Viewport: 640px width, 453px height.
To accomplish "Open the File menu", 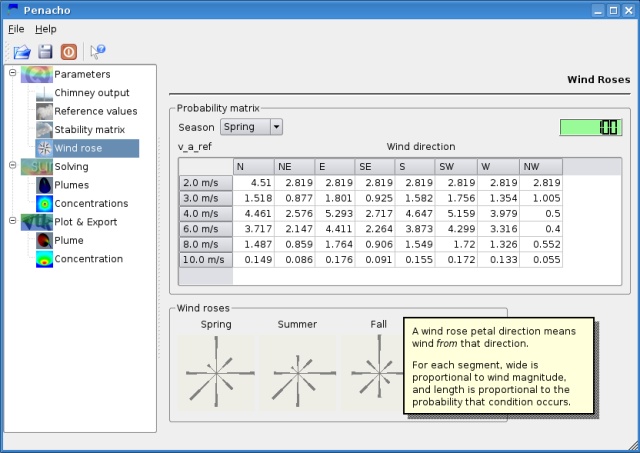I will tap(16, 29).
